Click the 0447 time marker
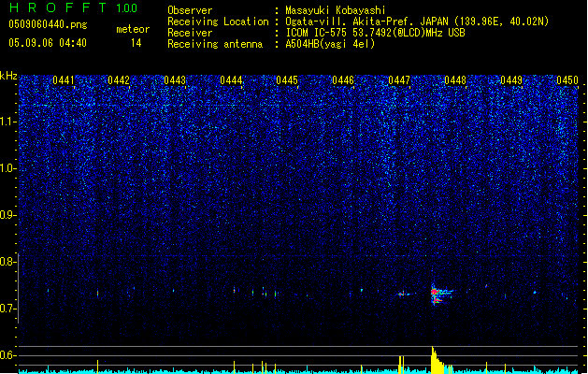Screen dimensions: 588x374 tap(399, 80)
